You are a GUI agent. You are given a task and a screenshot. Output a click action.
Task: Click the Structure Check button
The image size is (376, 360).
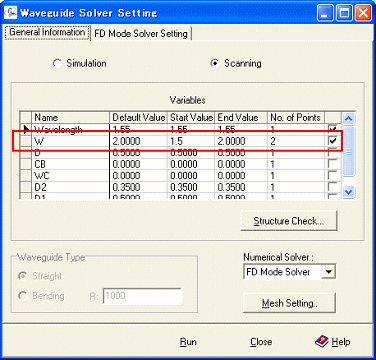point(289,221)
